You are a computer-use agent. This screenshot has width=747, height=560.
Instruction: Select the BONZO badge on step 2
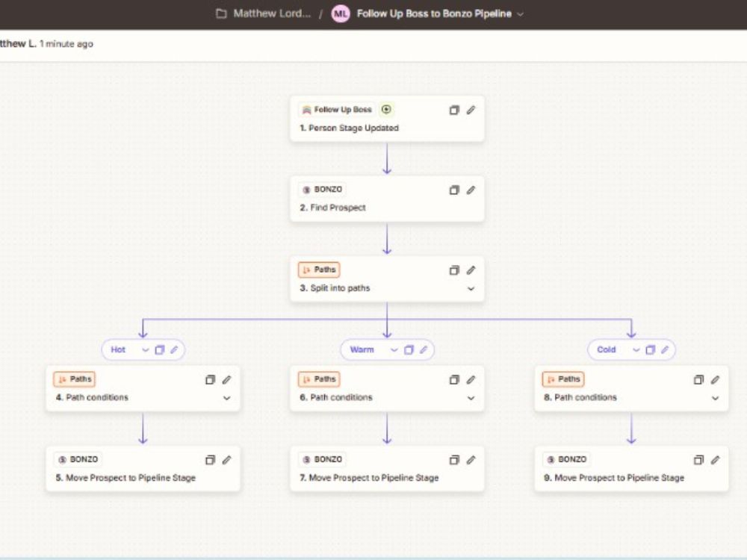coord(323,190)
